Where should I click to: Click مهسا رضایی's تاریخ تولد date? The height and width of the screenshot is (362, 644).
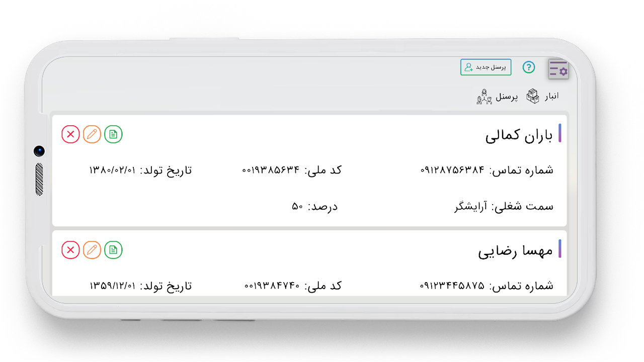click(x=113, y=286)
